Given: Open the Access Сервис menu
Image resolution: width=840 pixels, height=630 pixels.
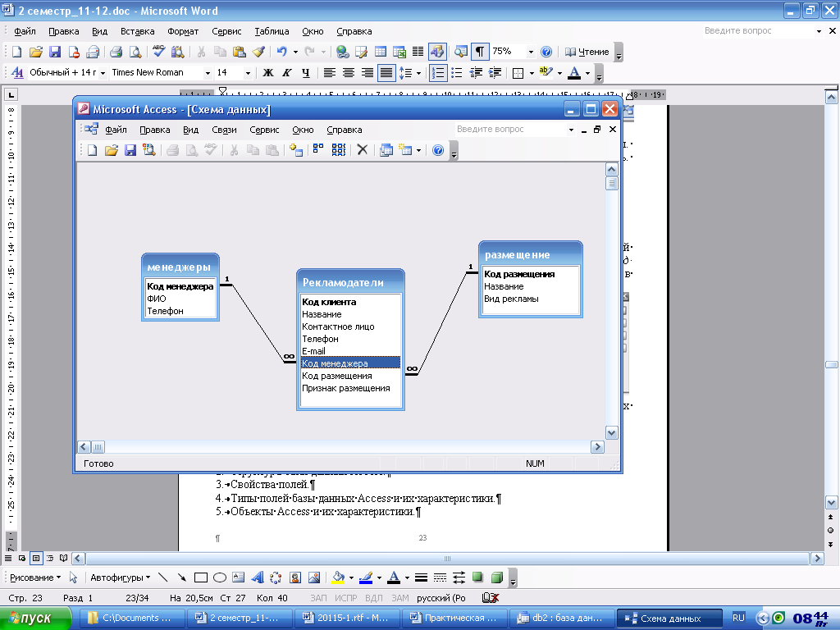Looking at the screenshot, I should (264, 130).
